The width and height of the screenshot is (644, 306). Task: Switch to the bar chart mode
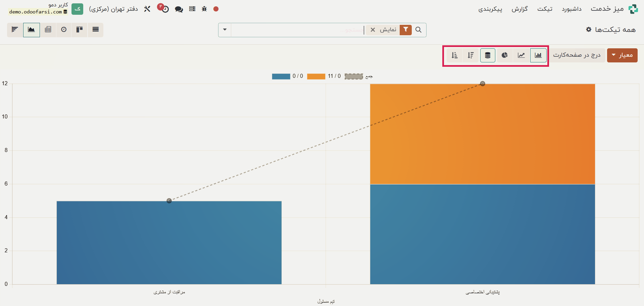[538, 55]
